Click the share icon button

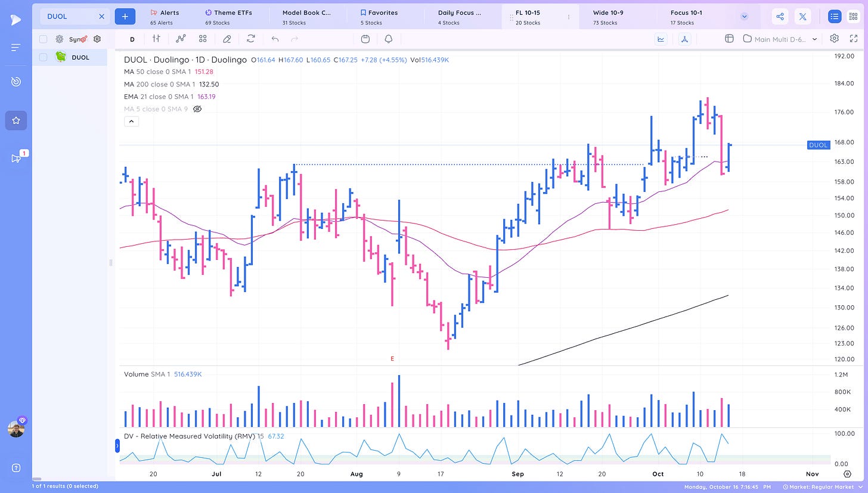coord(780,17)
